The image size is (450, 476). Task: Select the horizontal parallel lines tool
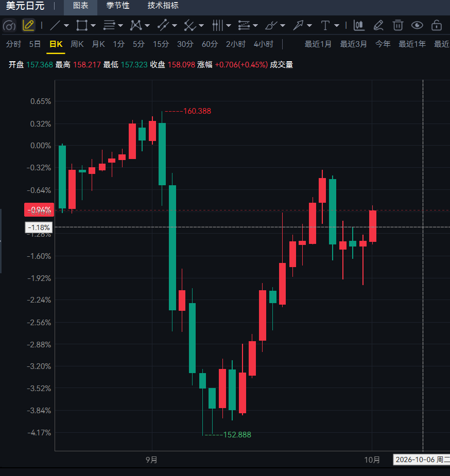[109, 26]
